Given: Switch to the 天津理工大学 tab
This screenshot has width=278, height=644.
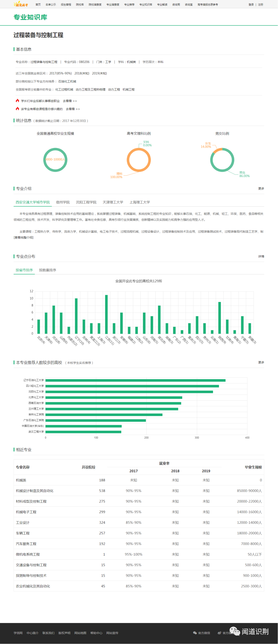Looking at the screenshot, I should (113, 202).
